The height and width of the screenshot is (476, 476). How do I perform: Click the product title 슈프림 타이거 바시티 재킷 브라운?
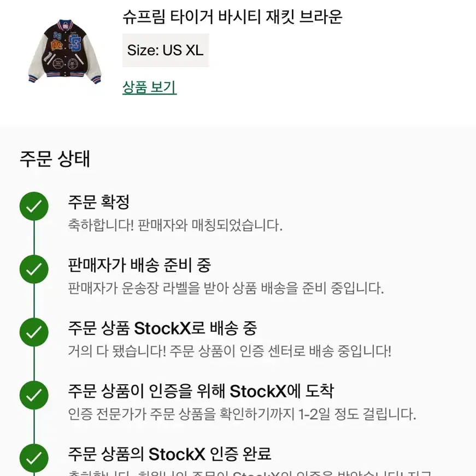point(233,17)
